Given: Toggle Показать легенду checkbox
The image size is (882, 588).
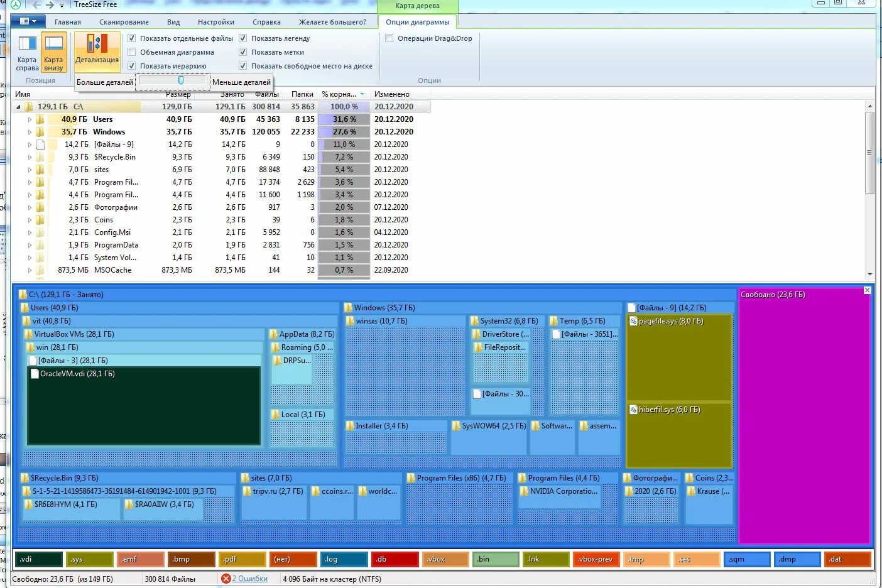Looking at the screenshot, I should [242, 38].
